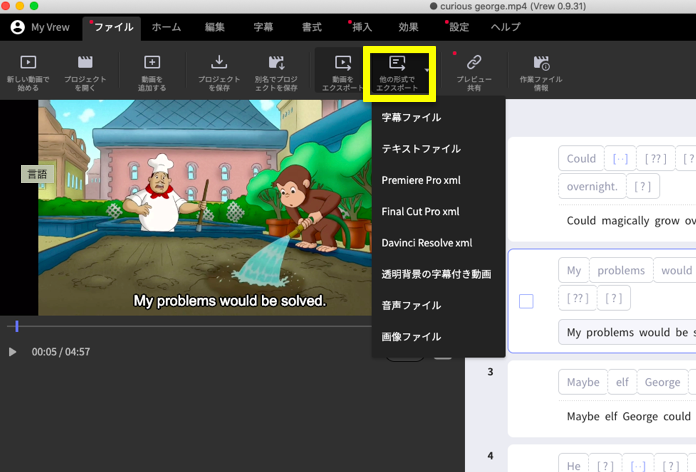Select word 'problems' in second clip
Image resolution: width=696 pixels, height=472 pixels.
[621, 270]
